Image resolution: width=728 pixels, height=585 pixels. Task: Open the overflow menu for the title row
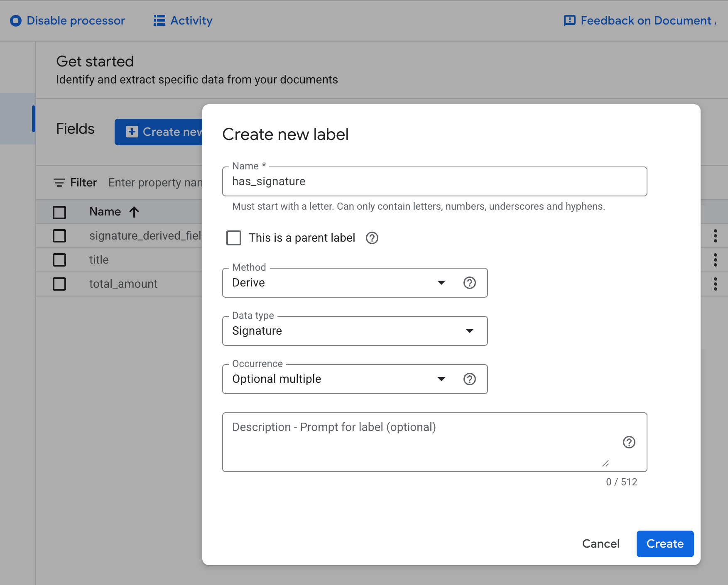coord(715,260)
